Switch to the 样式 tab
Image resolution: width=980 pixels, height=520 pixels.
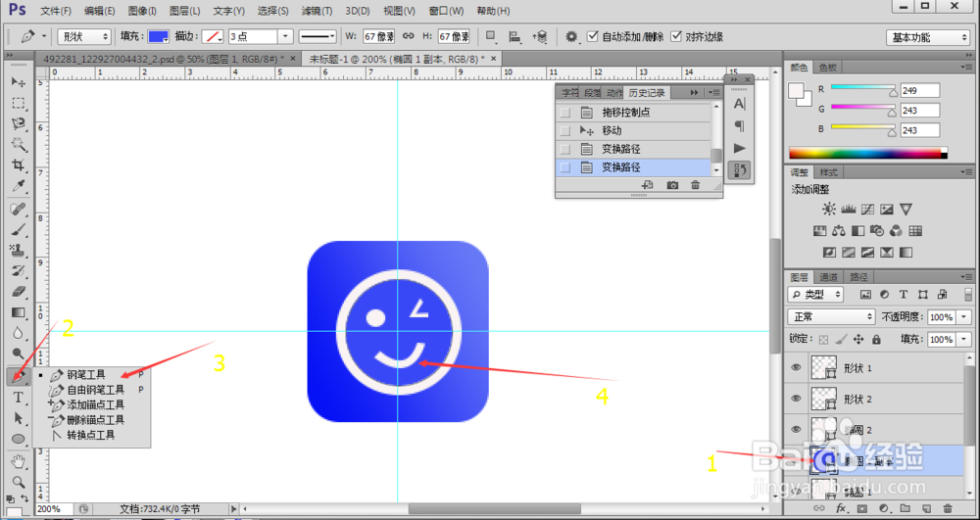[x=828, y=172]
